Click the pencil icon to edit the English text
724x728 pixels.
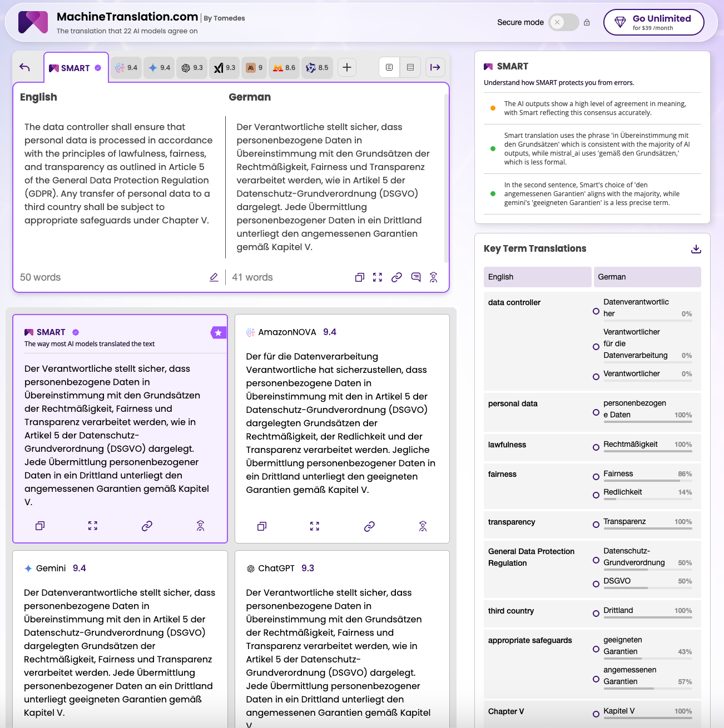[214, 277]
